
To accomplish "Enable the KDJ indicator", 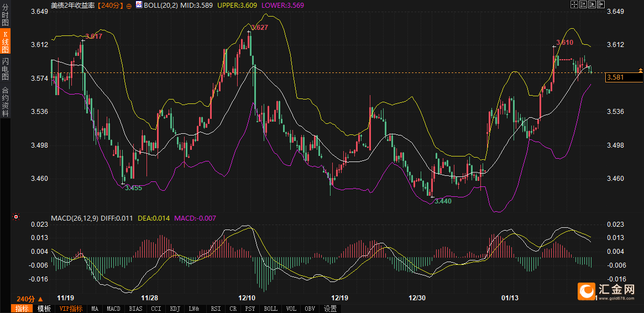I will (175, 309).
